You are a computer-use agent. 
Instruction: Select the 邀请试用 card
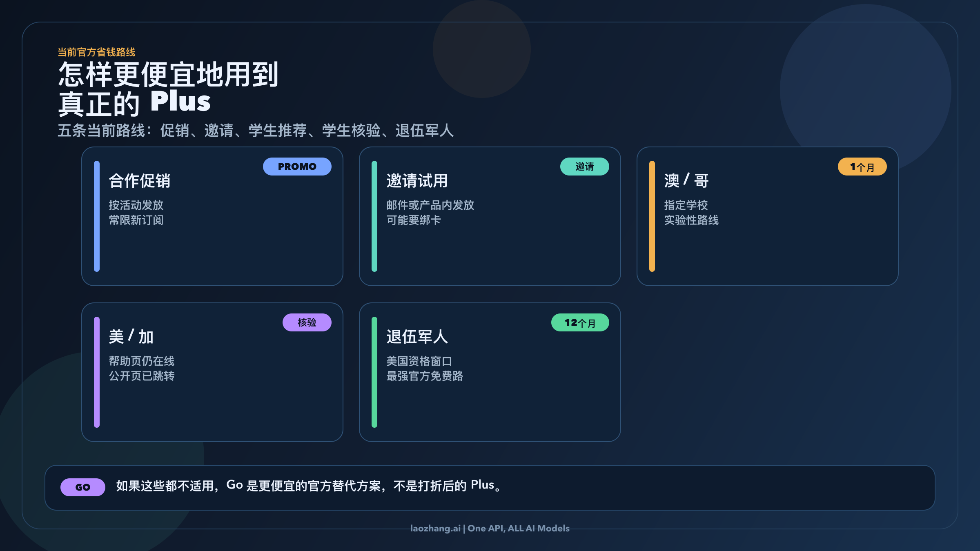coord(489,216)
